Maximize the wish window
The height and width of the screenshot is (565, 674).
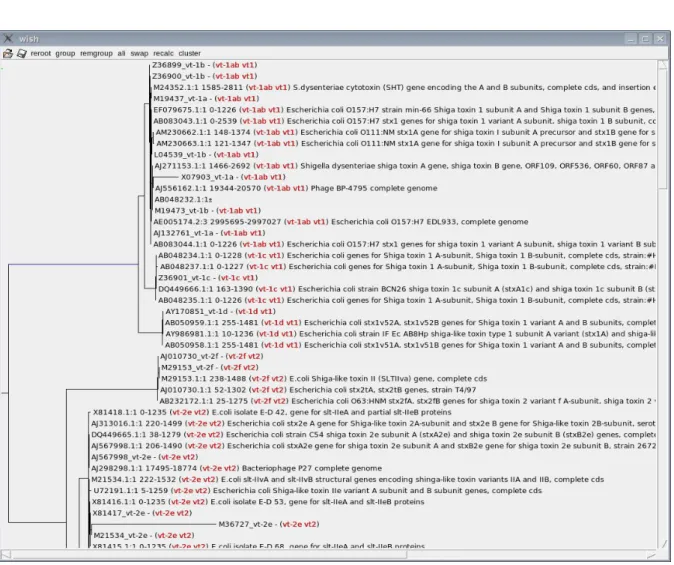[x=645, y=39]
